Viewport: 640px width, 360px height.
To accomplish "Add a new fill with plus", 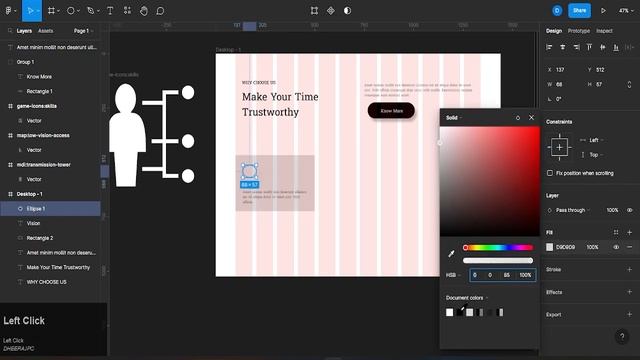I will click(629, 232).
